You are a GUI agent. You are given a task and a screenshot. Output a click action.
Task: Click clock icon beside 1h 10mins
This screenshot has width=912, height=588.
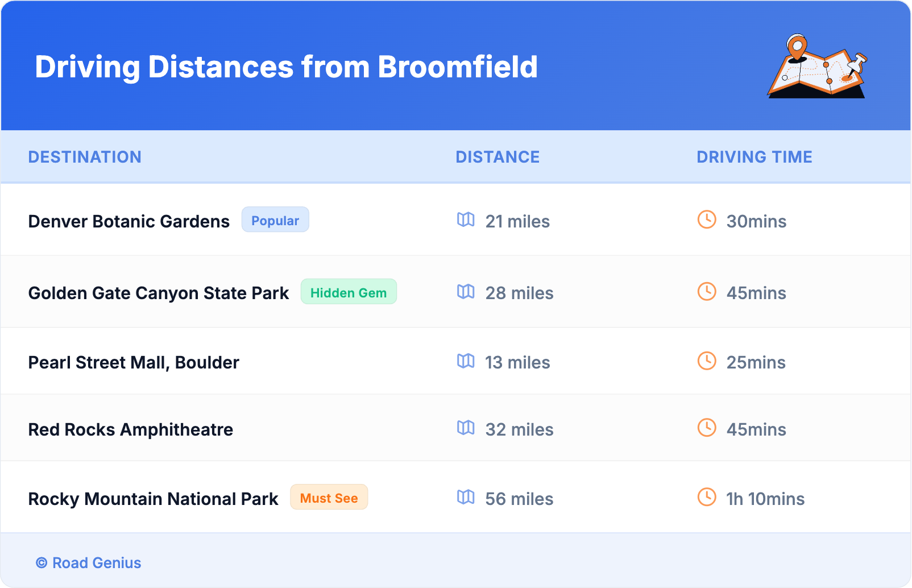[x=707, y=498]
